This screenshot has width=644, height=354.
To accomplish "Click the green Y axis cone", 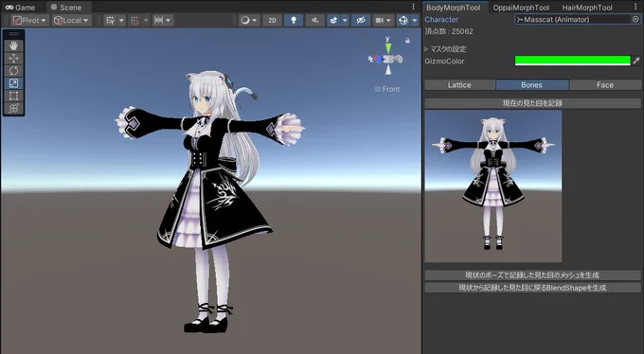I will pyautogui.click(x=387, y=48).
